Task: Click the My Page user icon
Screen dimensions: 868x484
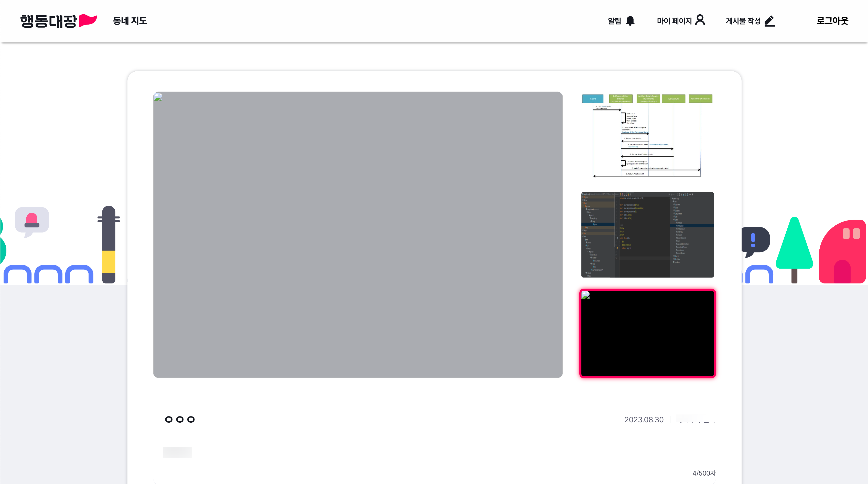Action: pyautogui.click(x=700, y=20)
